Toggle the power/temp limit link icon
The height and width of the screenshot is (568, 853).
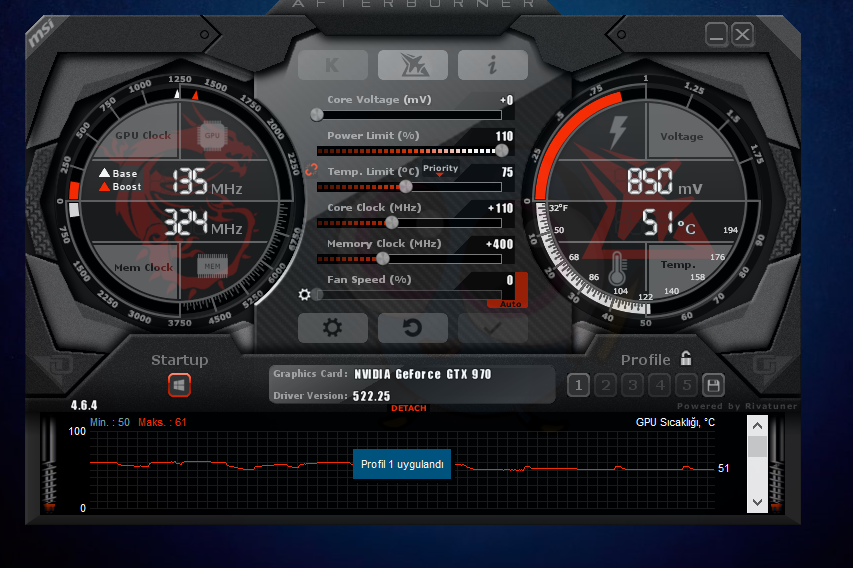(311, 170)
